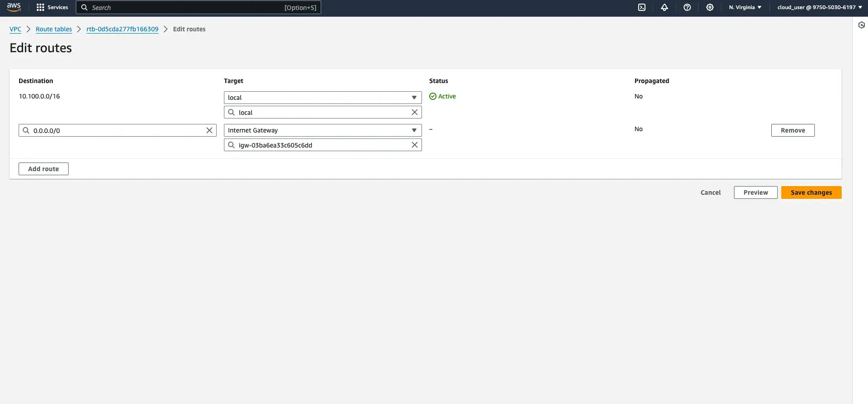The width and height of the screenshot is (868, 404).
Task: Click the AWS logo home icon
Action: [14, 7]
